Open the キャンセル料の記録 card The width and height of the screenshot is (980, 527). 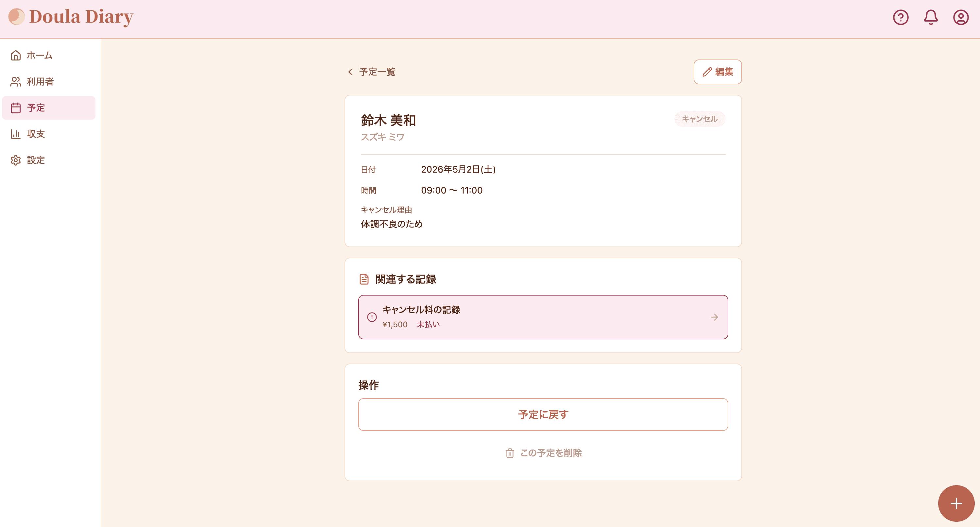pos(543,317)
